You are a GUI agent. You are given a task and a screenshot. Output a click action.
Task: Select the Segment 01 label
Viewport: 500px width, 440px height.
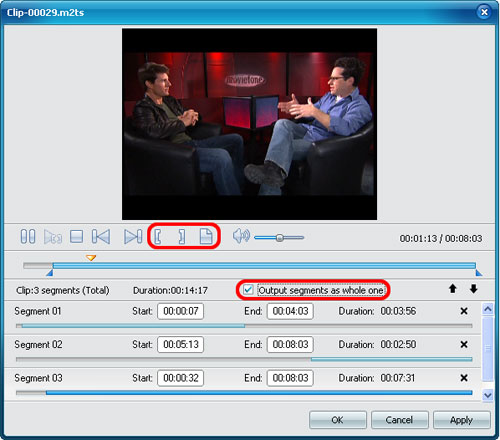pos(38,311)
